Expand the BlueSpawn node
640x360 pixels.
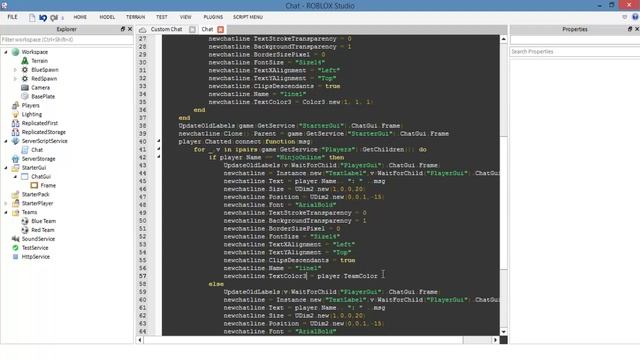click(x=16, y=70)
